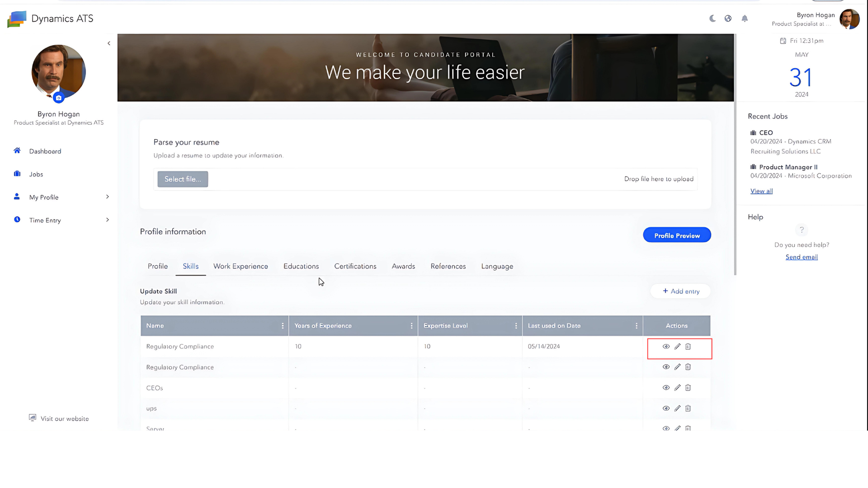Switch to the Skills tab
The image size is (868, 488).
coord(190,266)
